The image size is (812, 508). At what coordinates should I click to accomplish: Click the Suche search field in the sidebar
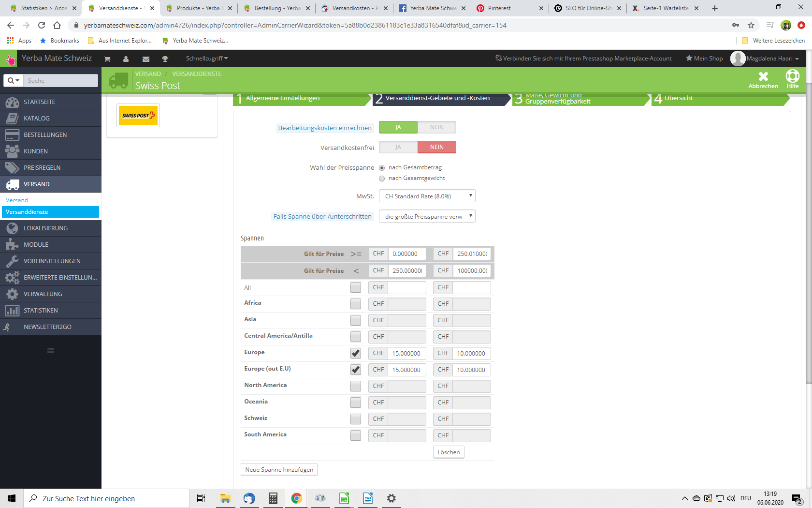point(61,81)
